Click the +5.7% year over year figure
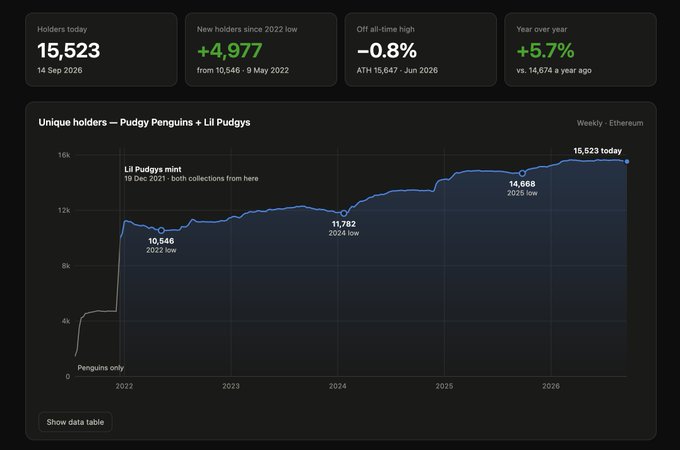Viewport: 680px width, 450px height. 545,50
